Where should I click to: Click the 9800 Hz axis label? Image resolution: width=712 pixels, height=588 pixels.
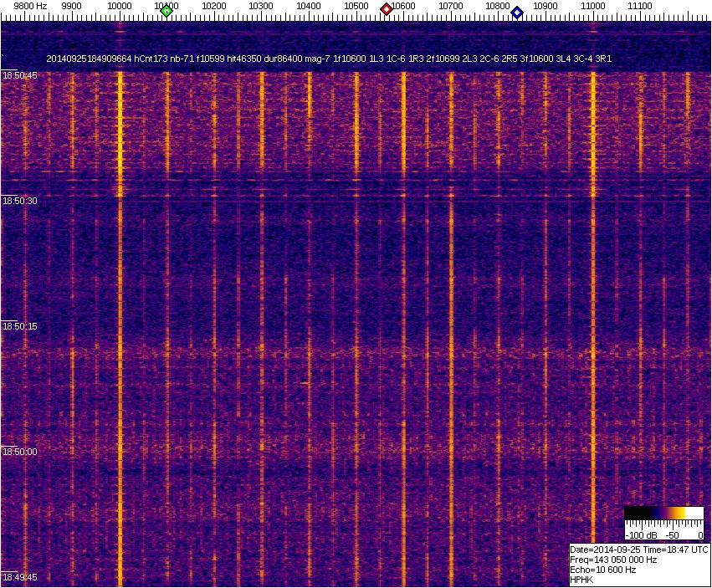[30, 6]
